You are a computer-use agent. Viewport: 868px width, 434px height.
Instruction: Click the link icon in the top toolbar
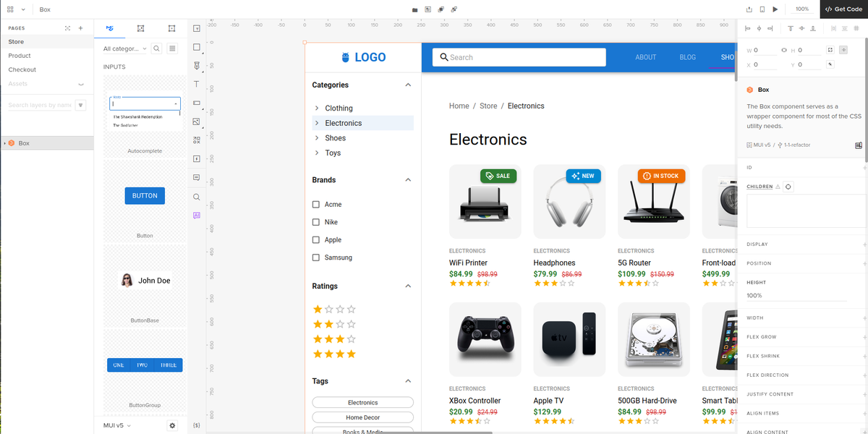(454, 9)
